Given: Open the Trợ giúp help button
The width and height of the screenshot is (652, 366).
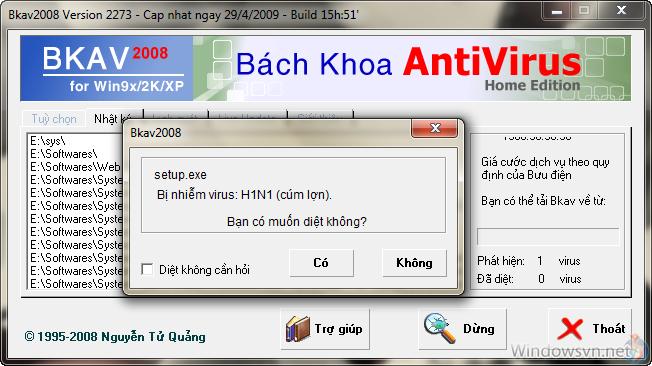Looking at the screenshot, I should [x=325, y=329].
